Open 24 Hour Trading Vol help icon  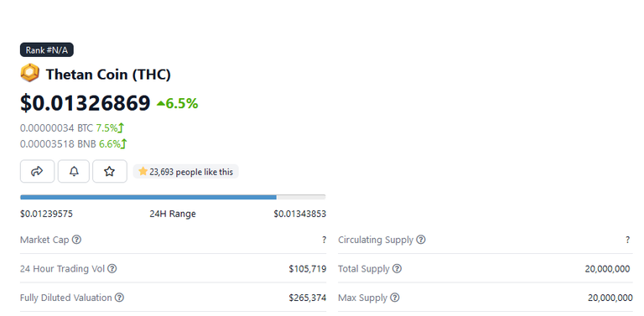click(112, 269)
